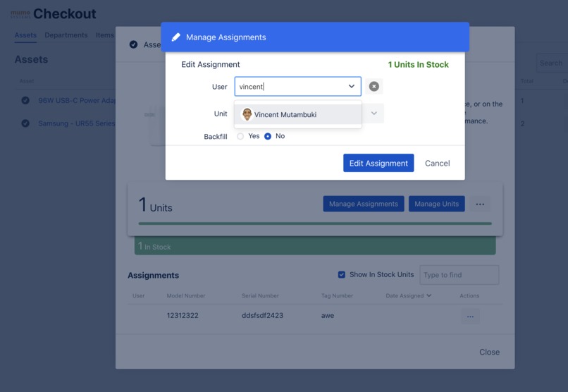Click the Search field in Assets page
The height and width of the screenshot is (392, 568).
click(552, 63)
